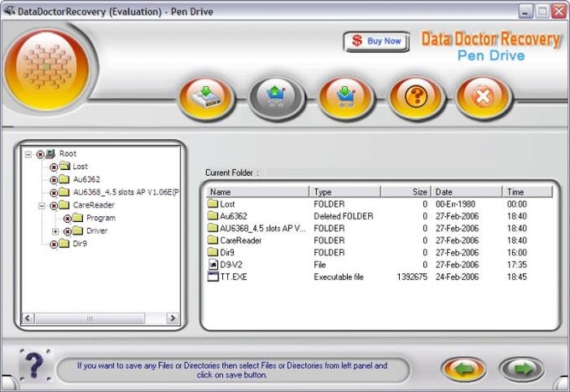Toggle the red mark next to Lost in tree
570x392 pixels.
click(54, 168)
